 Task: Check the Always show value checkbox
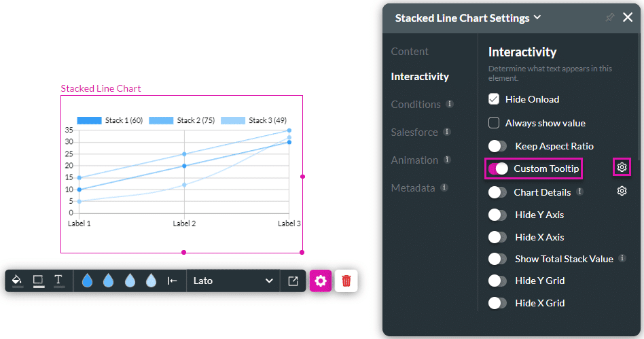click(495, 123)
